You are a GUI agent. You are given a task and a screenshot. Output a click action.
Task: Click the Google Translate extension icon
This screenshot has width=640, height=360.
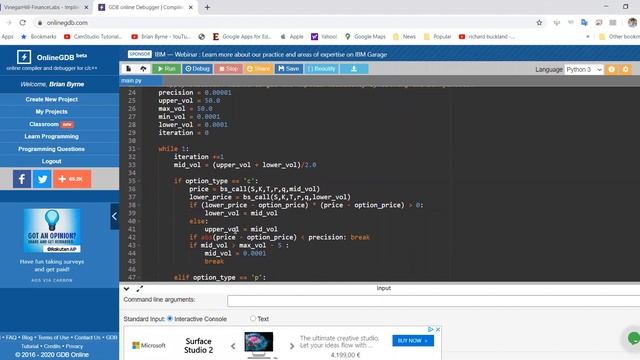pyautogui.click(x=584, y=23)
